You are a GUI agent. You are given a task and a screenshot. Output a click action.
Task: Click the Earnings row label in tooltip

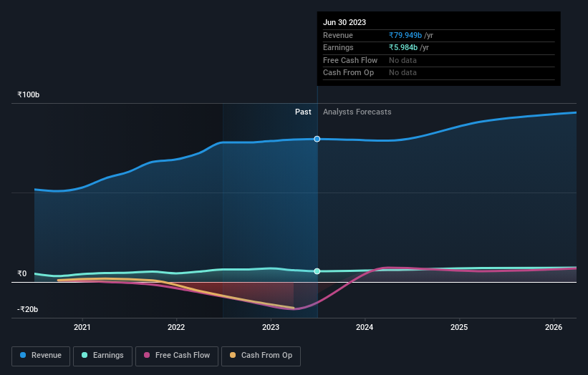point(338,47)
